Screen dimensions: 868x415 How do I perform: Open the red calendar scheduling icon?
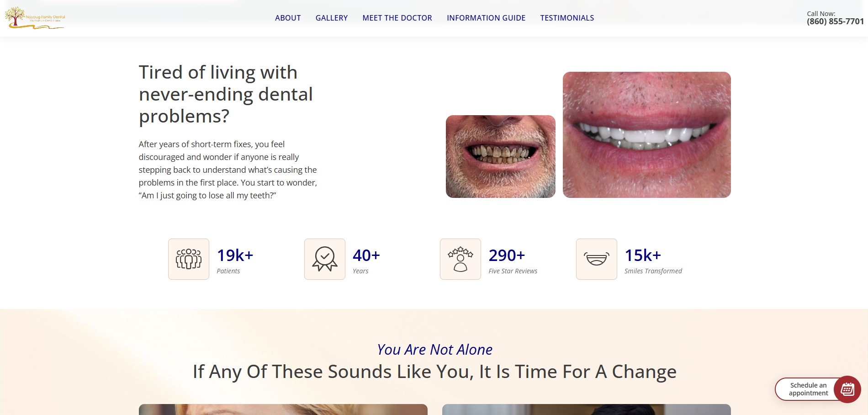[x=847, y=389]
